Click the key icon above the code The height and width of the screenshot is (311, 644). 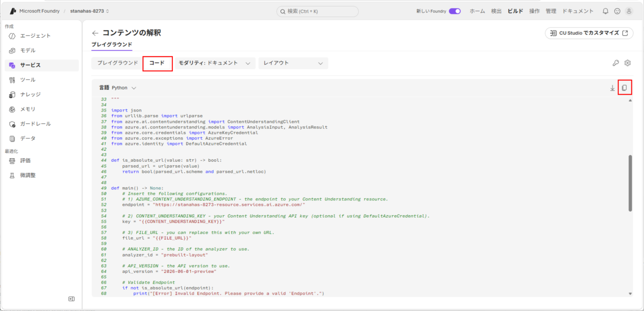pos(616,63)
